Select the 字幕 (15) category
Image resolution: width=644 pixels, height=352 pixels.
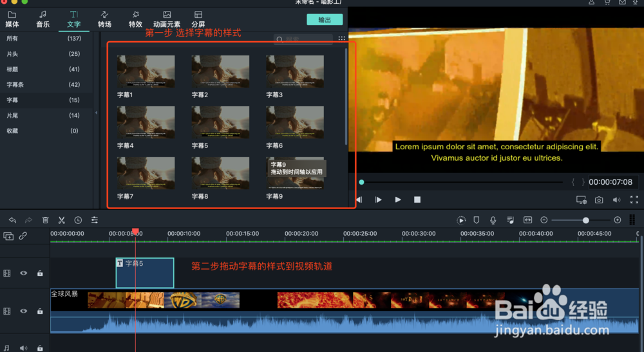click(46, 100)
